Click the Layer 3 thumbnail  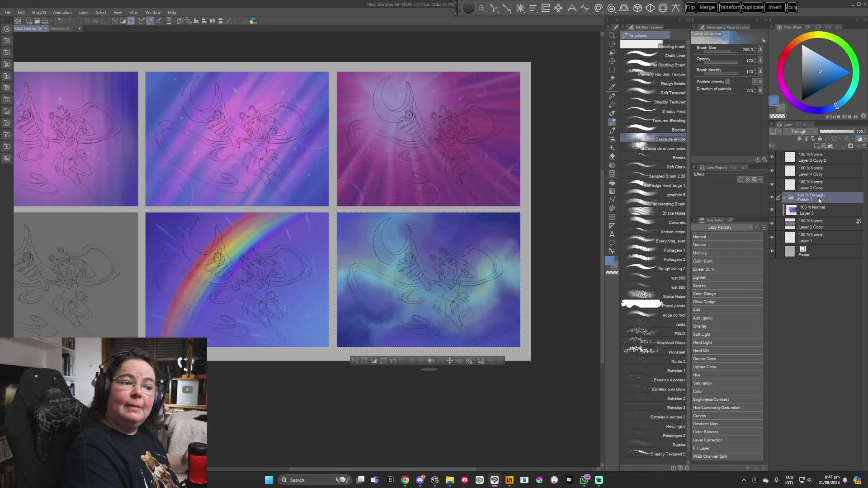pyautogui.click(x=791, y=210)
